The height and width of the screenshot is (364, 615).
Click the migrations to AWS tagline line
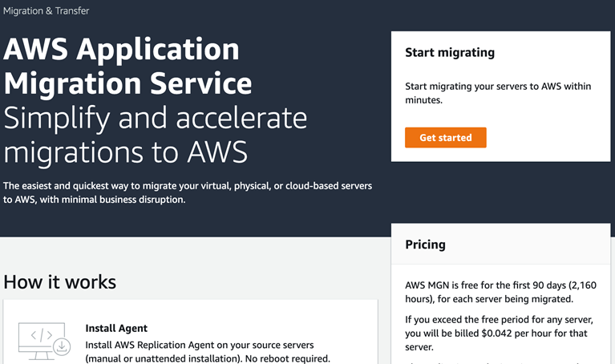point(126,152)
